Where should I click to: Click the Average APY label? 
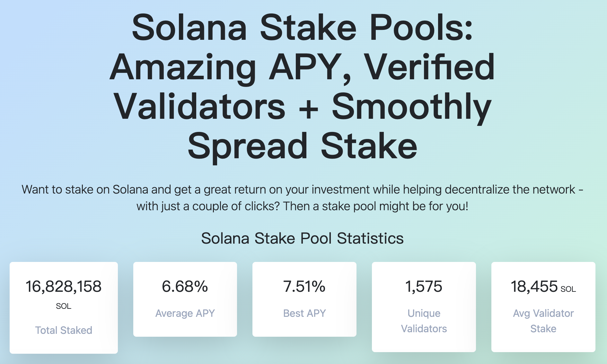pos(185,313)
